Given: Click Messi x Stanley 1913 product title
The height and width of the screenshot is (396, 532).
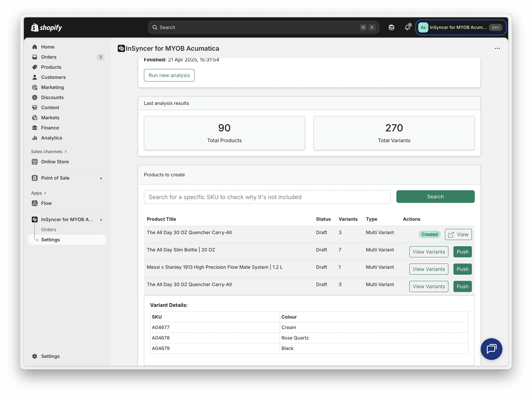Looking at the screenshot, I should coord(215,267).
